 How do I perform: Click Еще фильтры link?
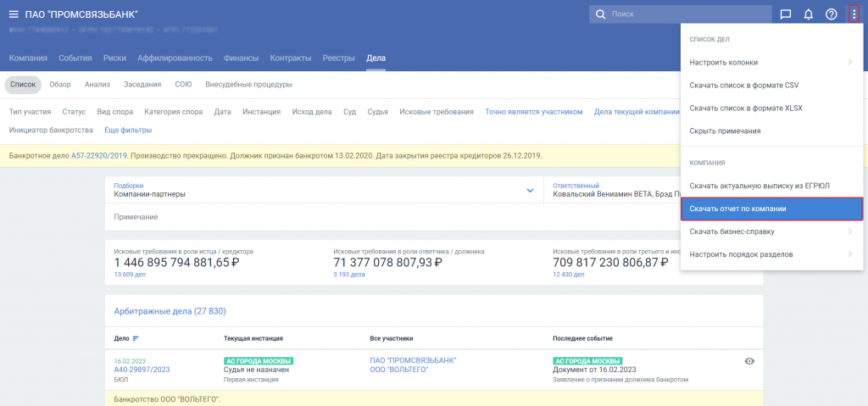click(x=128, y=131)
